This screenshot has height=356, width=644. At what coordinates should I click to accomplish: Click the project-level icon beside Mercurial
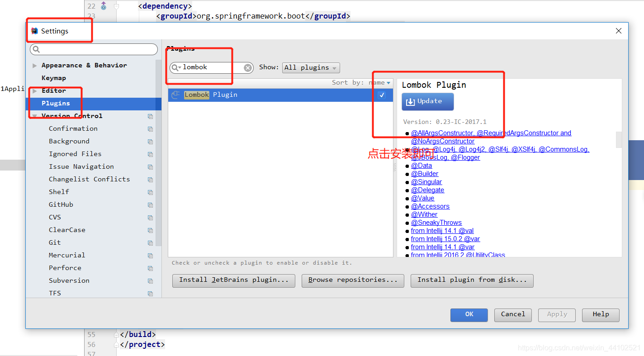pyautogui.click(x=150, y=256)
